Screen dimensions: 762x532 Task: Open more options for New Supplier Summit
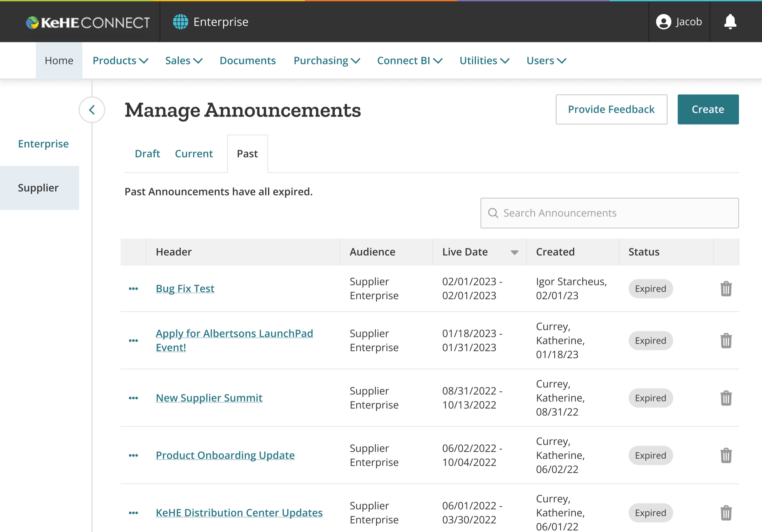133,398
